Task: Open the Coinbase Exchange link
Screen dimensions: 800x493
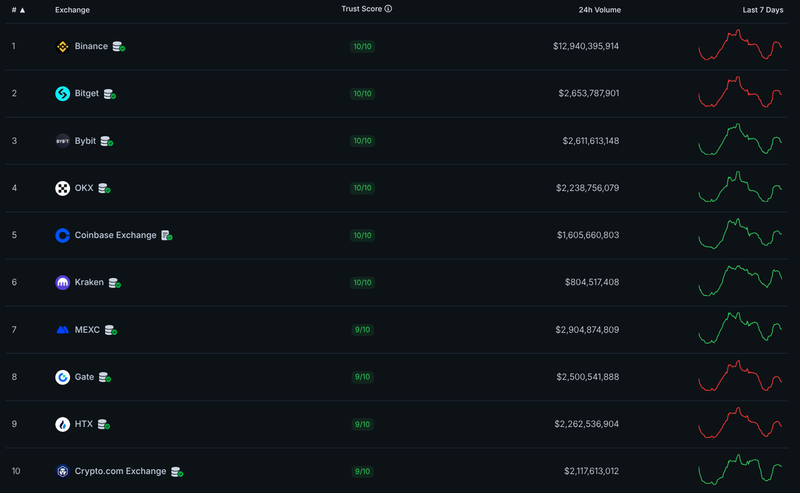Action: point(115,235)
